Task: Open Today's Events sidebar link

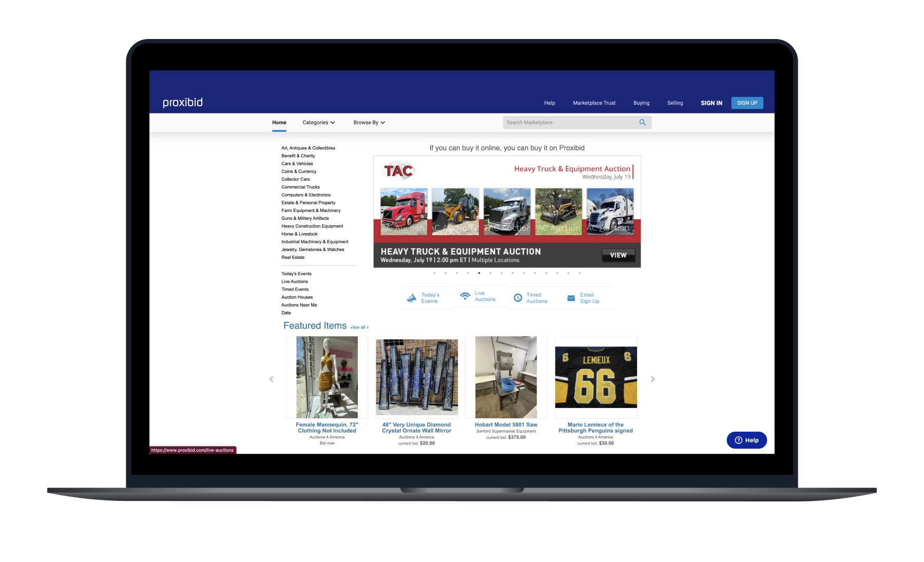Action: click(296, 274)
